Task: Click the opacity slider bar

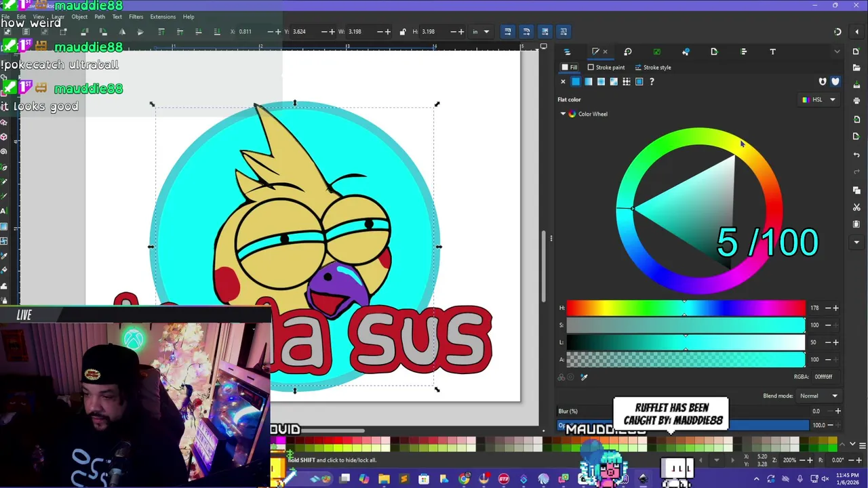Action: tap(684, 425)
